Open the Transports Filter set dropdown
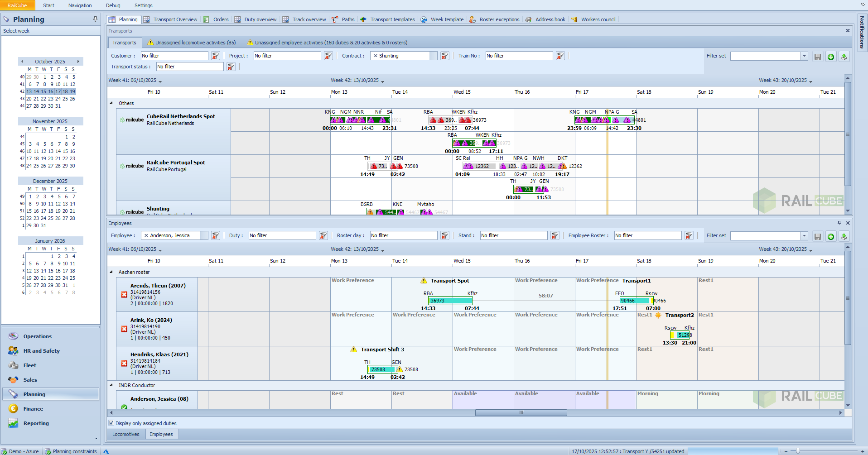868x455 pixels. [804, 56]
